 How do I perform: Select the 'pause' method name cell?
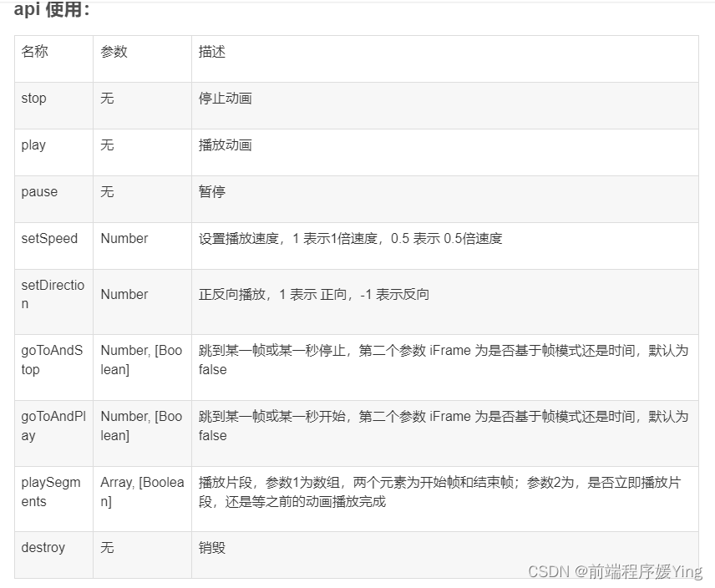53,199
